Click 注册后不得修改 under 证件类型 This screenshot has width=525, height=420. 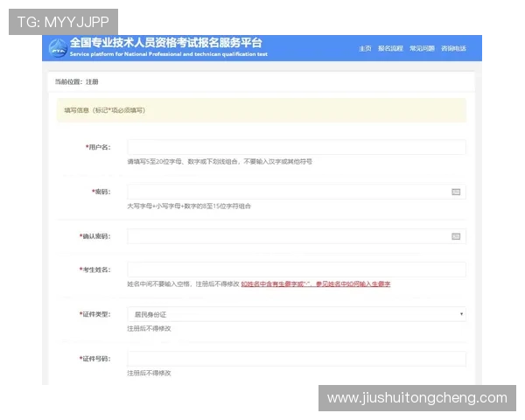[149, 329]
